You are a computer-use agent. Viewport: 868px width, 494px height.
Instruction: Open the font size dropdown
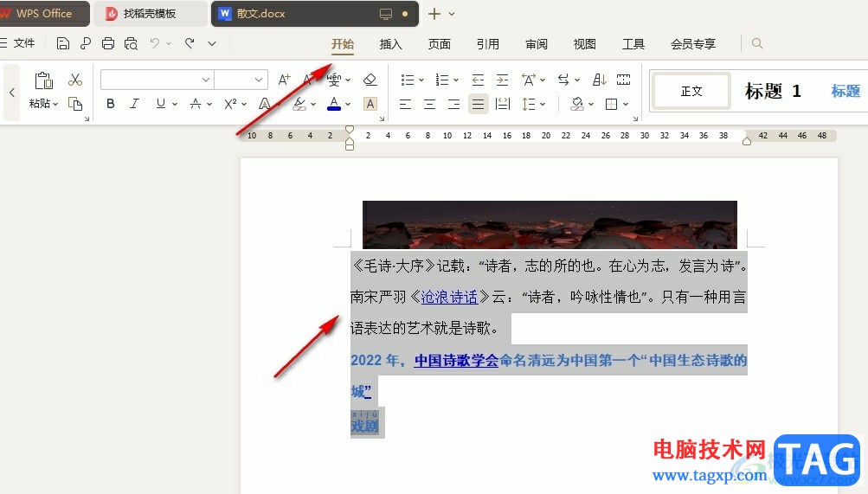tap(259, 80)
